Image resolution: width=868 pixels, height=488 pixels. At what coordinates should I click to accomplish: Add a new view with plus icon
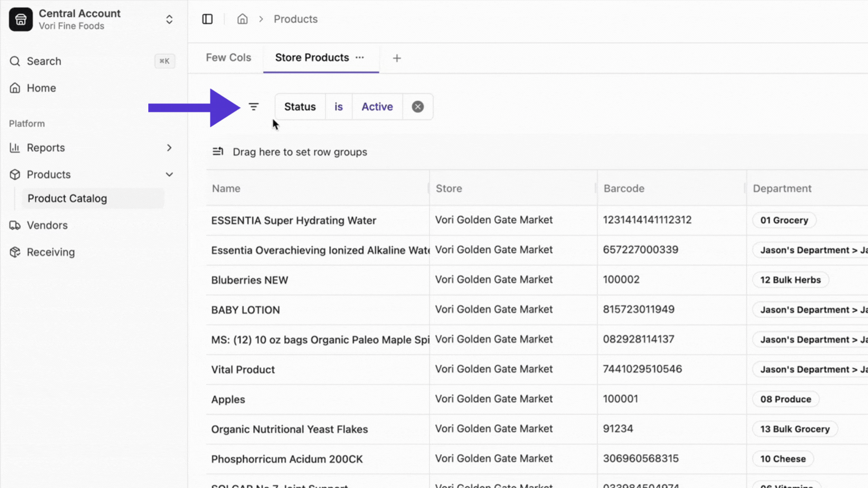pos(396,58)
